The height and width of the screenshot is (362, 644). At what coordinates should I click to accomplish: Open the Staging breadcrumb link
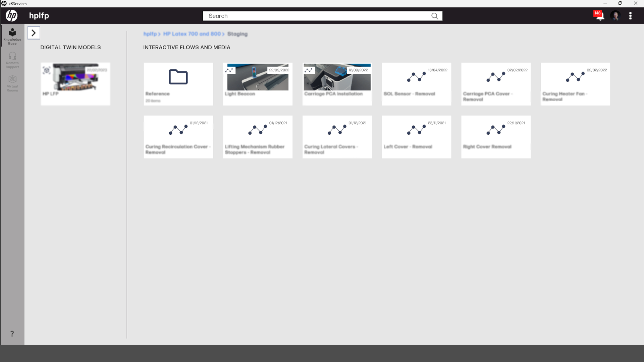pyautogui.click(x=237, y=34)
